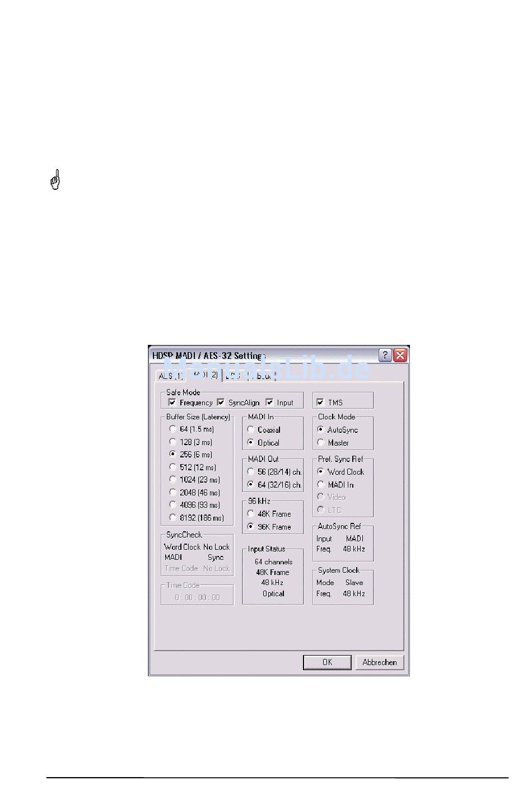Click "64 channels" in Input Status
The height and width of the screenshot is (795, 532).
[273, 562]
